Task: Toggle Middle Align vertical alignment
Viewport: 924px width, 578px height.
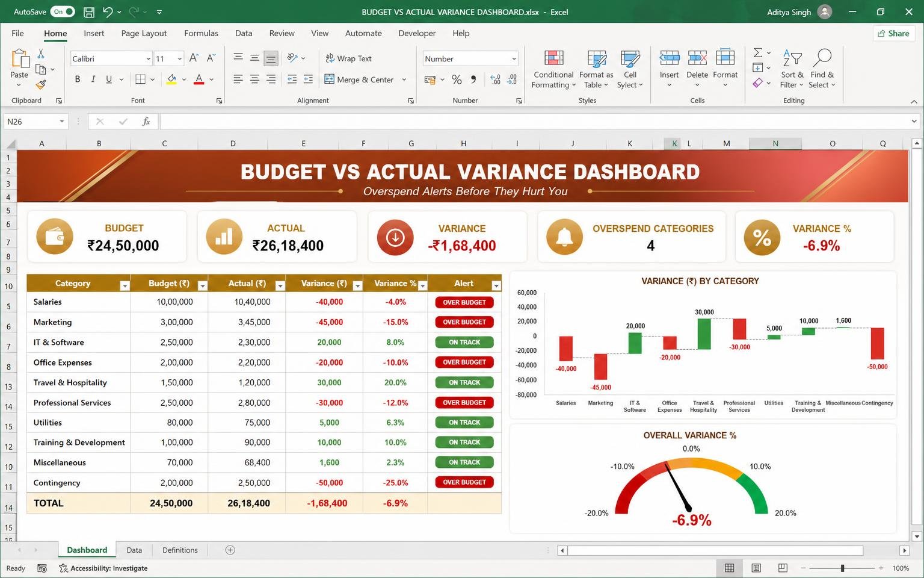Action: pos(254,58)
